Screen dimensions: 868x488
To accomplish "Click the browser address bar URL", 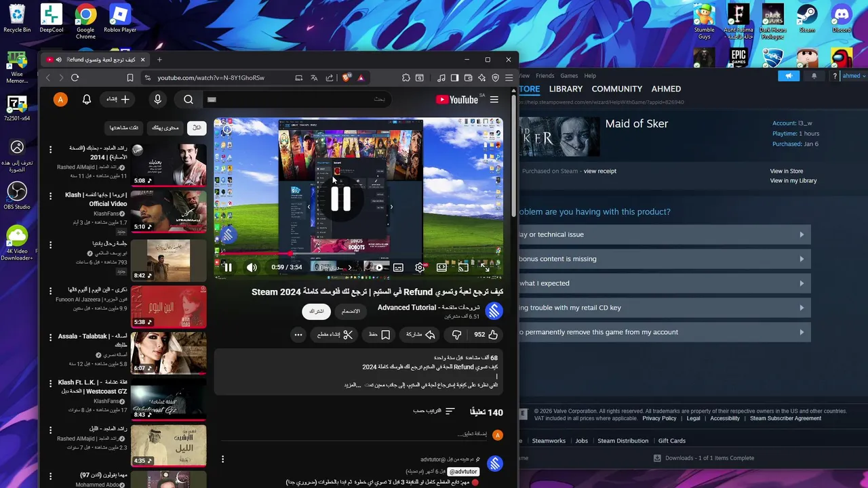I will coord(211,78).
